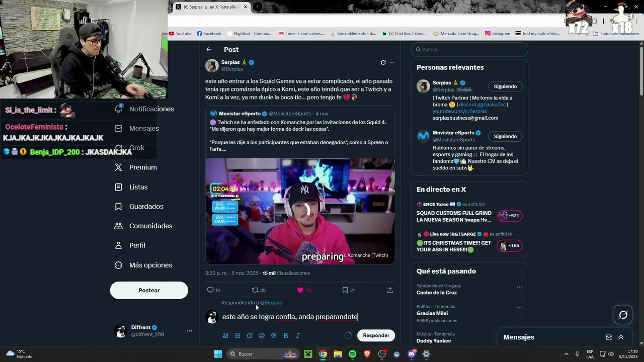This screenshot has width=644, height=362.
Task: Open emoji picker in reply composer
Action: click(x=262, y=335)
